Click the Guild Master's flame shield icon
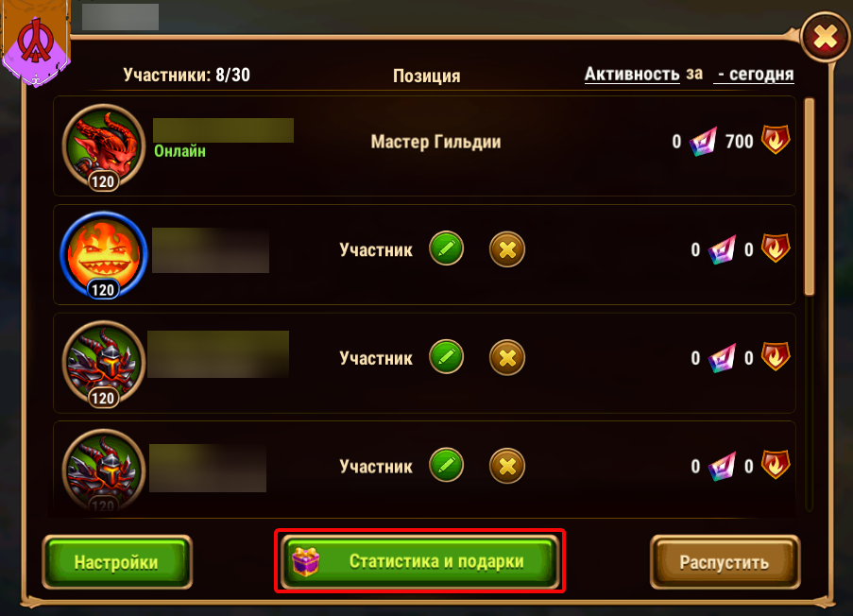Image resolution: width=853 pixels, height=616 pixels. coord(776,140)
